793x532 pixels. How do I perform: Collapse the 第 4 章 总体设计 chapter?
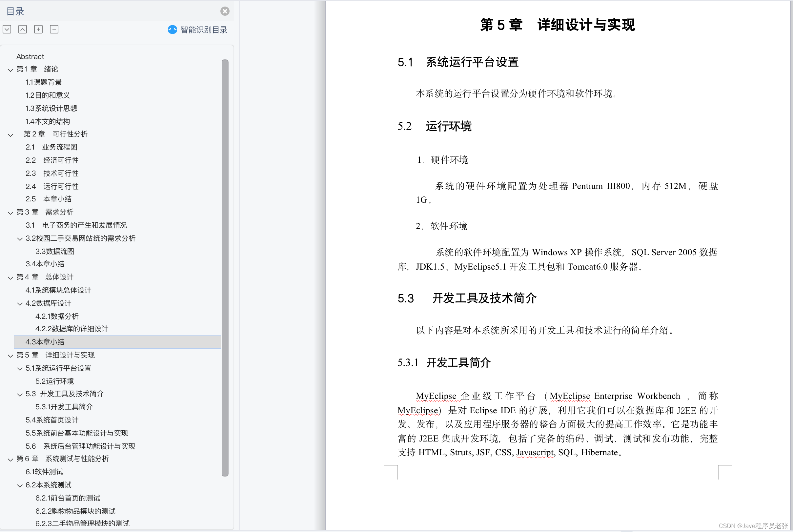pos(10,277)
